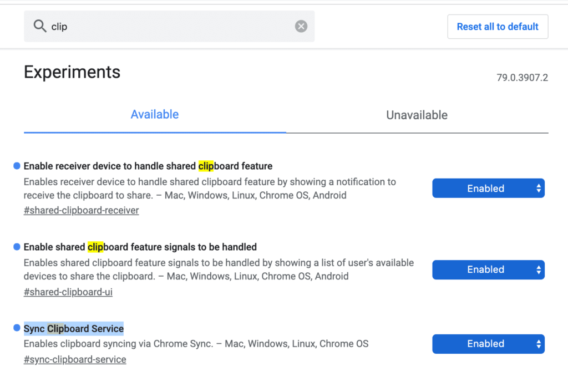Viewport: 568px width, 392px height.
Task: Switch to the Available tab
Action: (x=155, y=114)
